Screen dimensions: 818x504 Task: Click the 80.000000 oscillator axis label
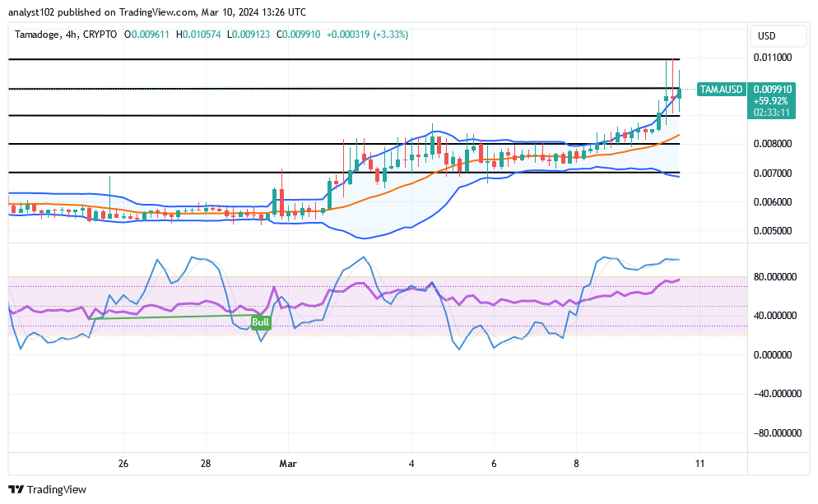click(x=775, y=277)
